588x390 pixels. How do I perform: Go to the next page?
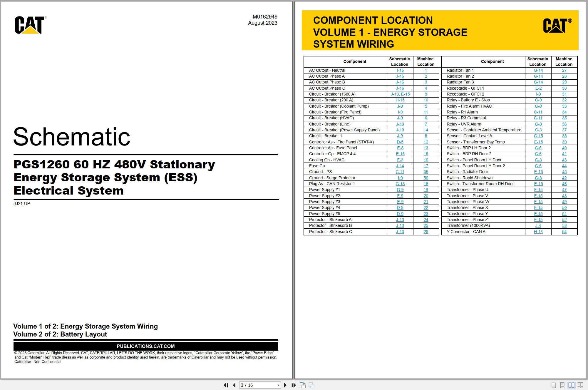tap(285, 385)
